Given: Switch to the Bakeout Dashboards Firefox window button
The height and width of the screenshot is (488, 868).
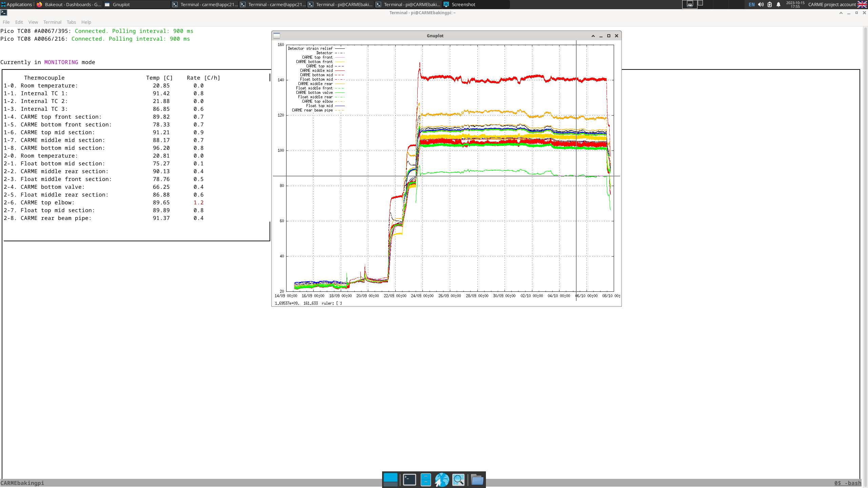Looking at the screenshot, I should point(69,4).
